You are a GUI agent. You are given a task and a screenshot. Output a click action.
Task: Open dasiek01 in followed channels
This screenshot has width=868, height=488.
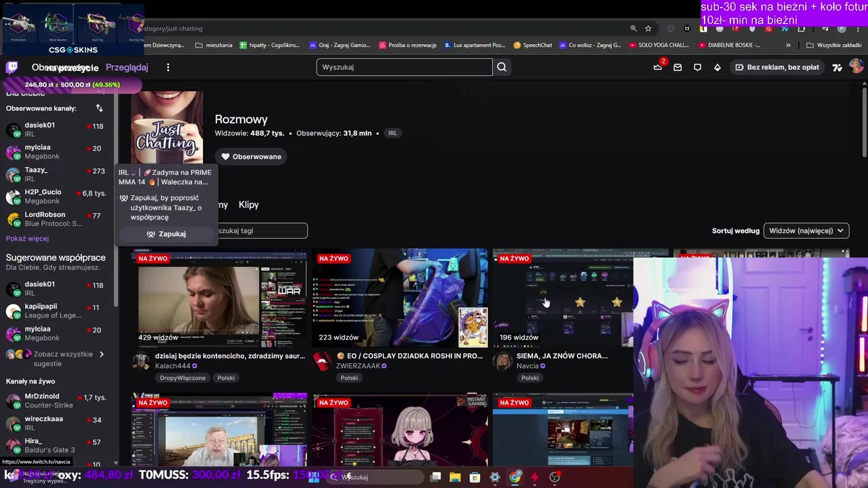coord(57,129)
